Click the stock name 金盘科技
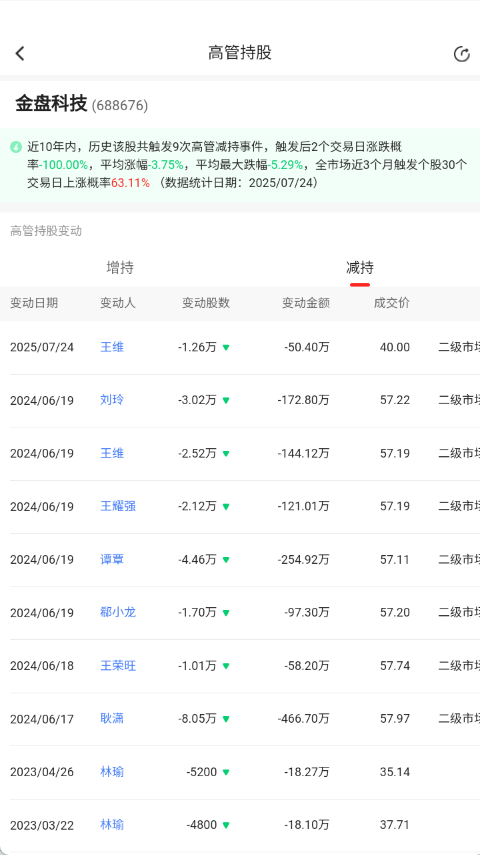This screenshot has width=480, height=855. click(x=51, y=104)
